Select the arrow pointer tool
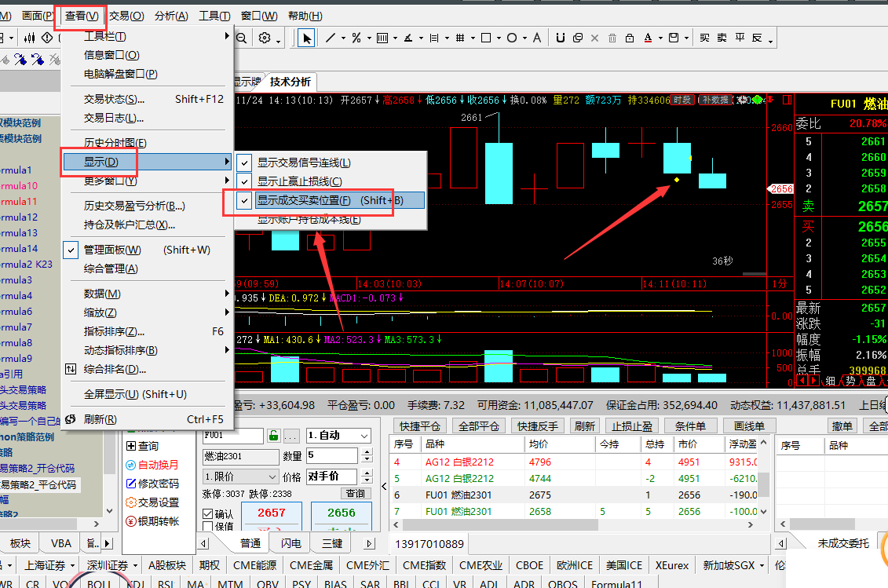Viewport: 888px width, 588px height. 306,38
